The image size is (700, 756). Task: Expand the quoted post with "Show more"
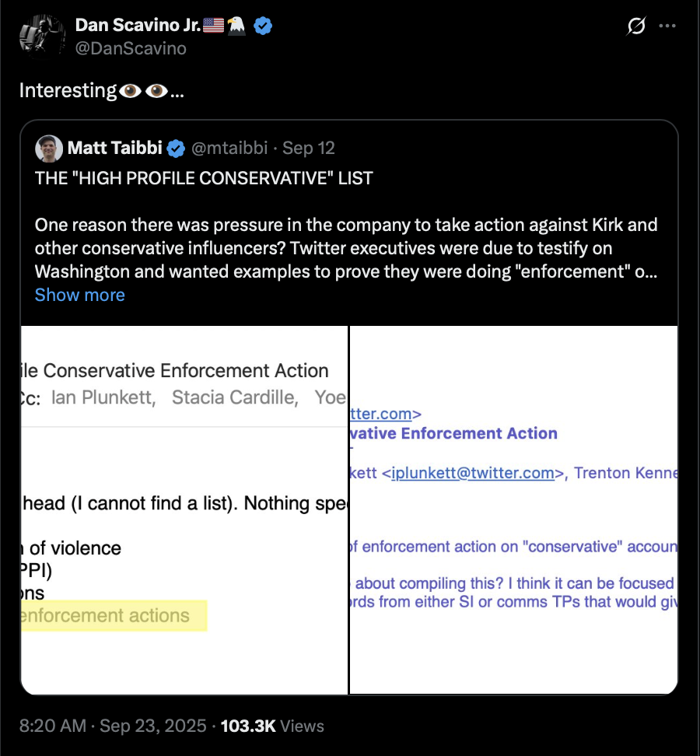[79, 295]
